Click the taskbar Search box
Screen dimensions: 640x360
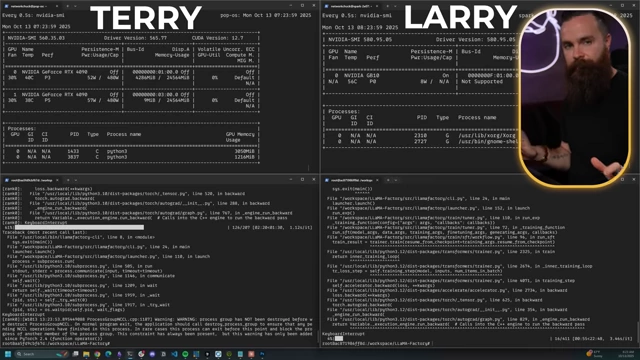coord(42,354)
